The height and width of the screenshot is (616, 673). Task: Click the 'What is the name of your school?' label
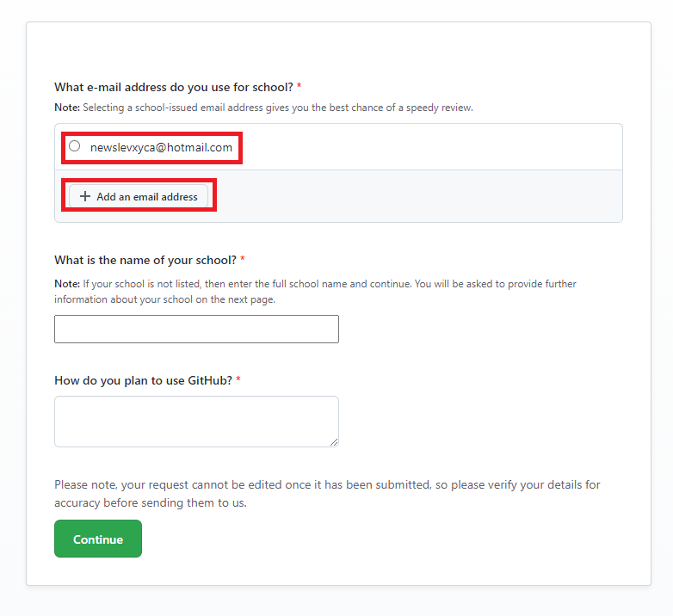(x=145, y=260)
